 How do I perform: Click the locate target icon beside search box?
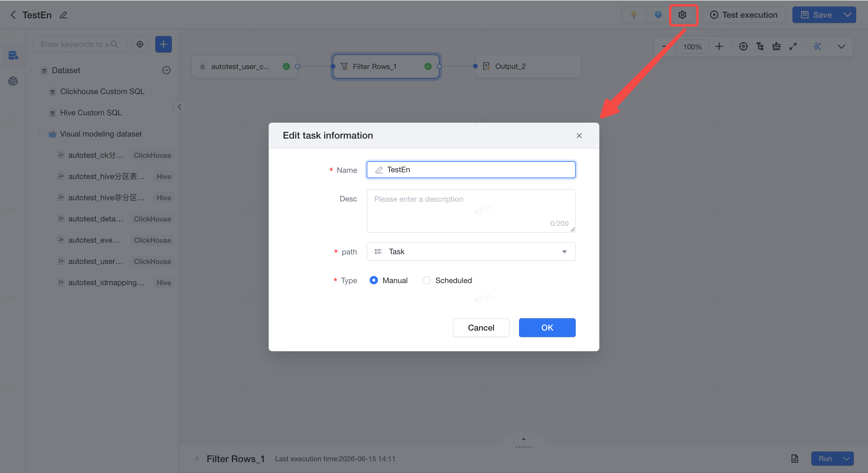coord(140,44)
